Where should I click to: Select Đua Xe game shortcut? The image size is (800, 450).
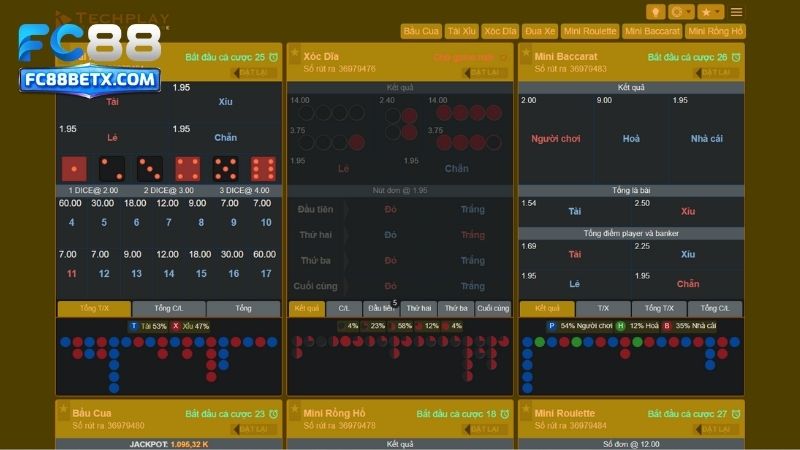pyautogui.click(x=540, y=31)
